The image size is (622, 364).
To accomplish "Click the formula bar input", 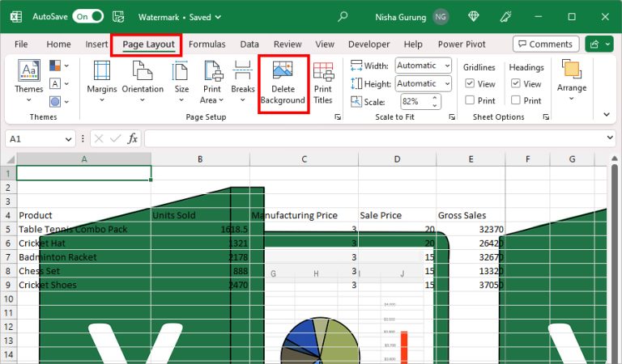I will pos(373,139).
